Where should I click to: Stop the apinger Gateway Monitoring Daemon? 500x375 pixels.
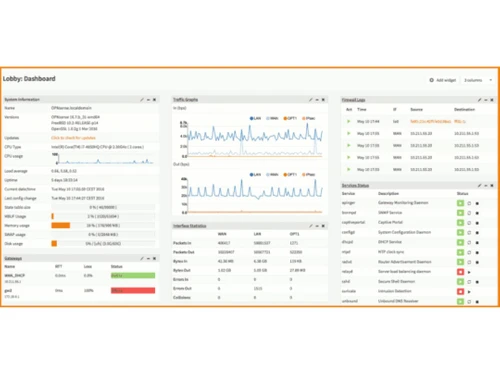click(477, 203)
